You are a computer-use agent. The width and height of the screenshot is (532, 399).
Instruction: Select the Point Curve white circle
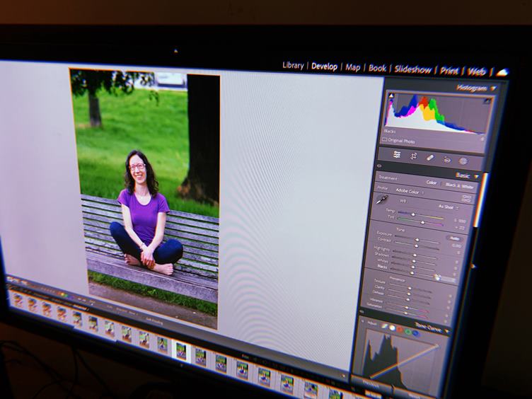pyautogui.click(x=392, y=328)
